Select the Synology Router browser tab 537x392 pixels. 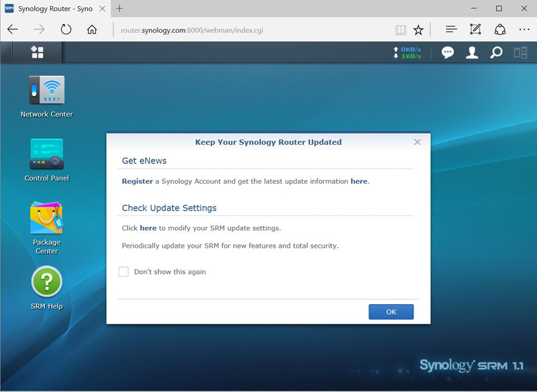(54, 9)
